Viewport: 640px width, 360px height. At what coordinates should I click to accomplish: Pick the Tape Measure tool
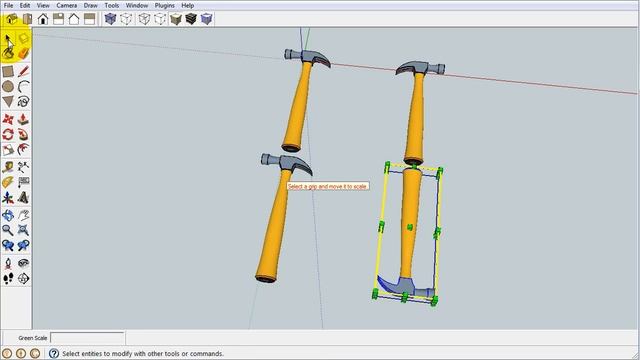pos(8,167)
